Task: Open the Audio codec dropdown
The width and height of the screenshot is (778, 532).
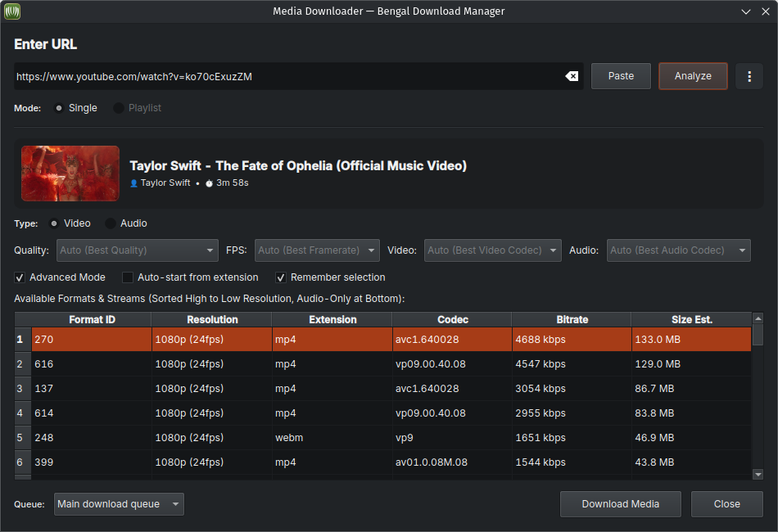Action: tap(678, 250)
